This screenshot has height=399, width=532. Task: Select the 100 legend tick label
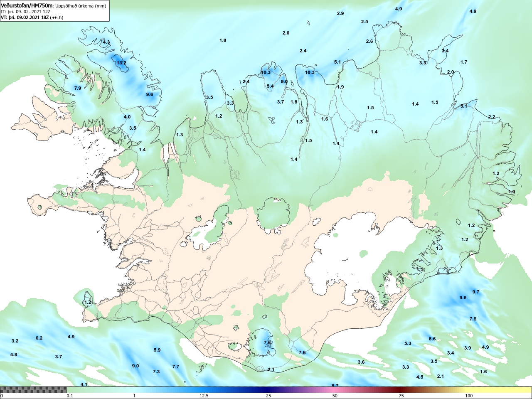(469, 396)
